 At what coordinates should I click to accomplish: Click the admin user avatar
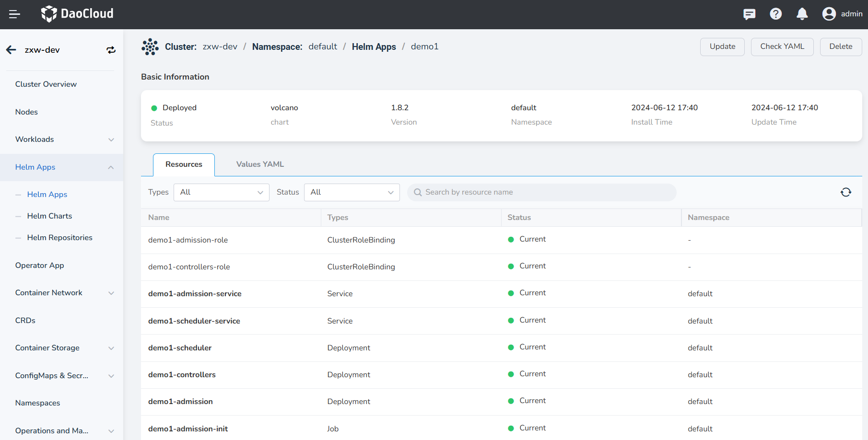tap(829, 14)
